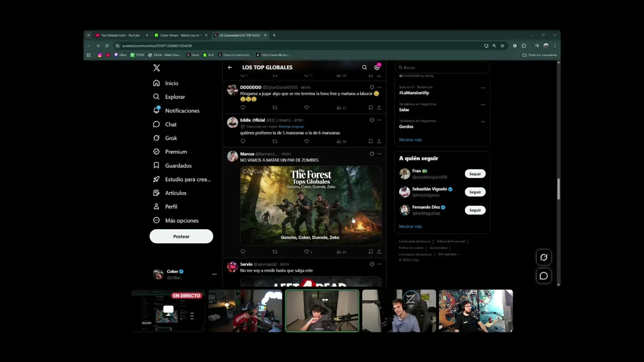Open the Coker account menu dots

[x=214, y=274]
